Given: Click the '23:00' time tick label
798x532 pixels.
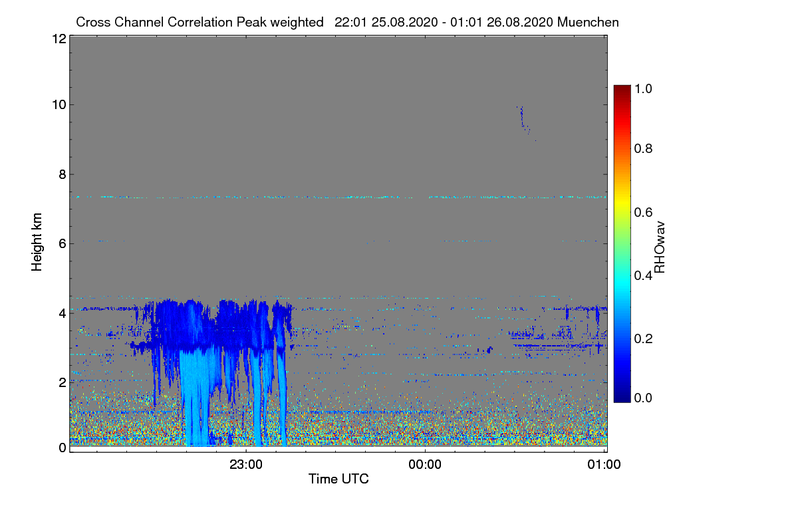Looking at the screenshot, I should (245, 465).
